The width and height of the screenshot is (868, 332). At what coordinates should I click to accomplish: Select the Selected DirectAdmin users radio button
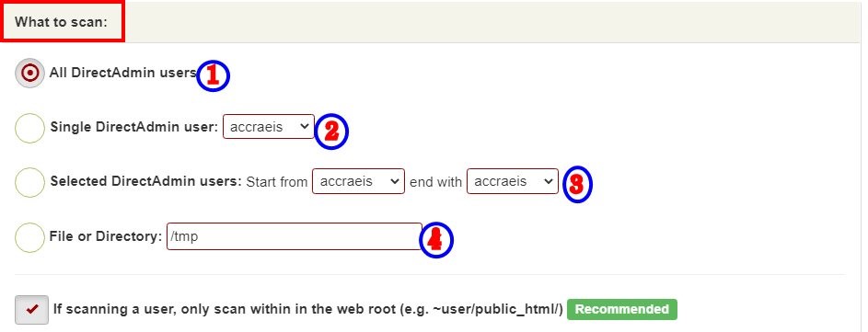pos(29,183)
